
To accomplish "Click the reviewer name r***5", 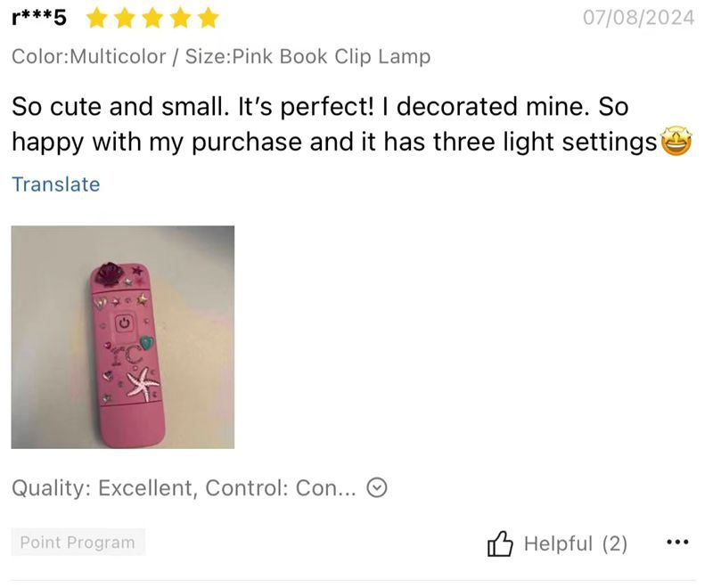I will 39,18.
